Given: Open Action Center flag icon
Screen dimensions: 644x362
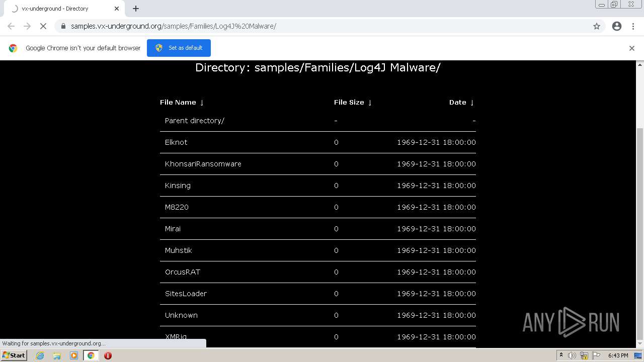Looking at the screenshot, I should [x=596, y=355].
